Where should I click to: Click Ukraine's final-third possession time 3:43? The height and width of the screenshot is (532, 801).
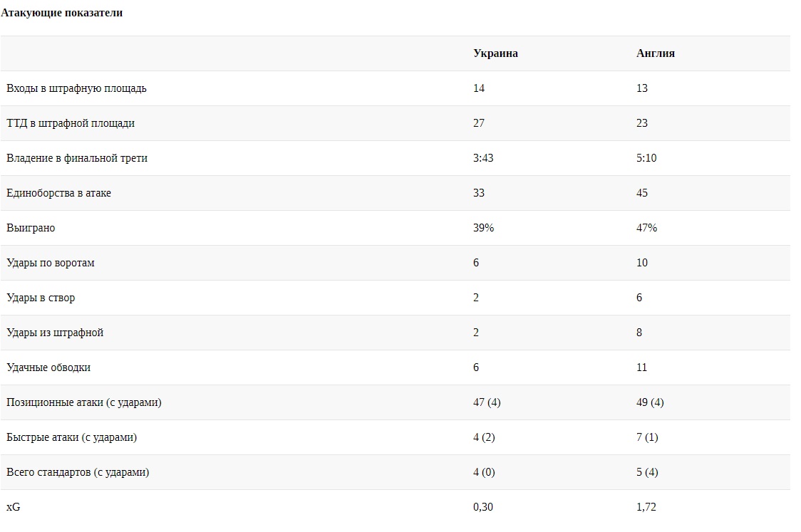(483, 158)
